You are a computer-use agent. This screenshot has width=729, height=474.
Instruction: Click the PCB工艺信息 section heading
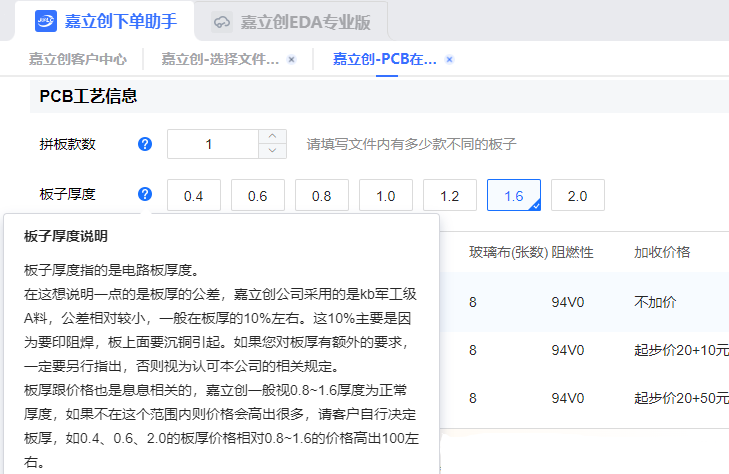pos(88,96)
